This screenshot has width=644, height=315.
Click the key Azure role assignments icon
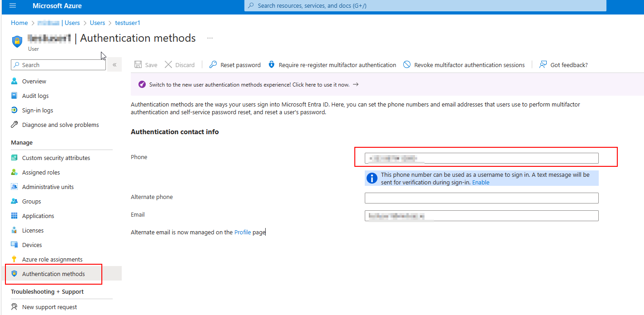pos(14,259)
